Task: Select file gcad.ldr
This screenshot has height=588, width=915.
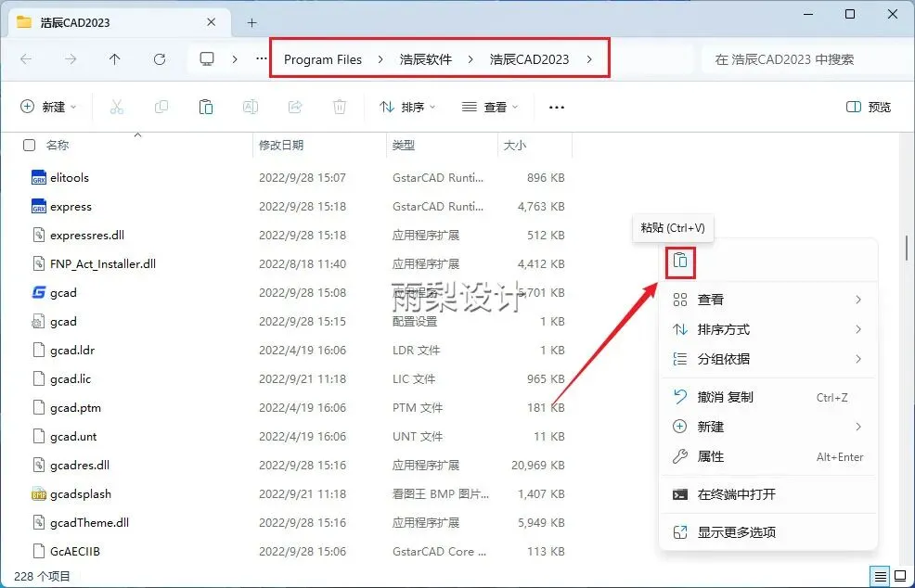Action: [x=72, y=350]
